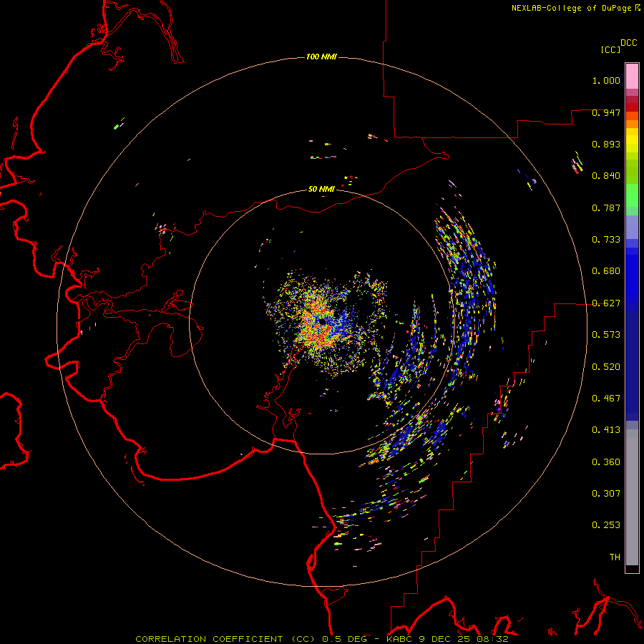This screenshot has height=644, width=644.
Task: Click the 0.413 legend value
Action: coord(606,430)
